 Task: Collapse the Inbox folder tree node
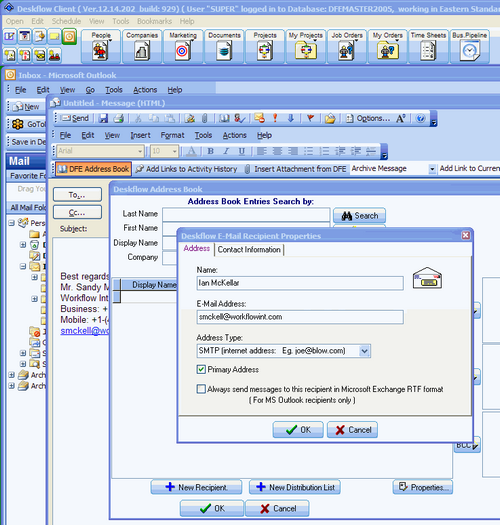pos(23,267)
